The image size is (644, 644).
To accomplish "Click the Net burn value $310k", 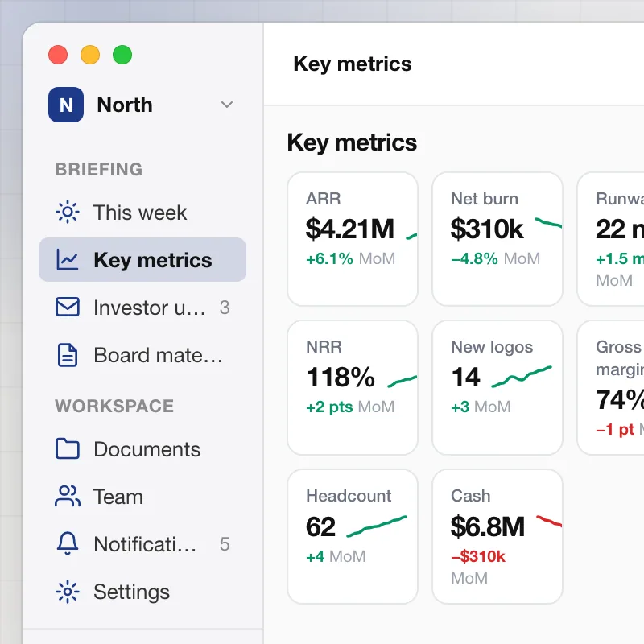I will [487, 229].
